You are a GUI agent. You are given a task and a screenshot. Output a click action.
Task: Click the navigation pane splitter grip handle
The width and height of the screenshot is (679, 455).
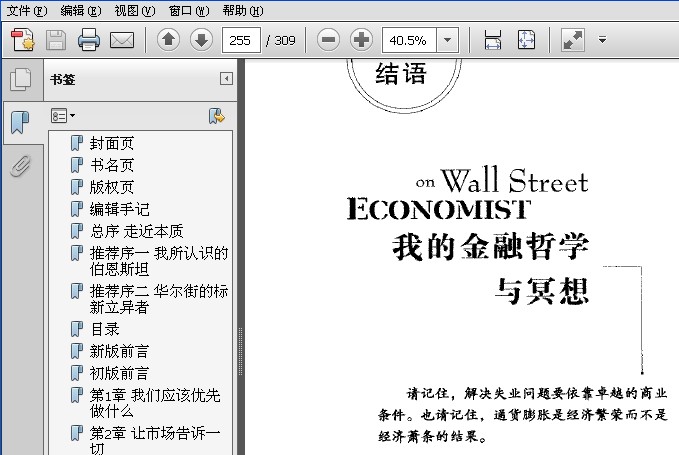[x=240, y=352]
